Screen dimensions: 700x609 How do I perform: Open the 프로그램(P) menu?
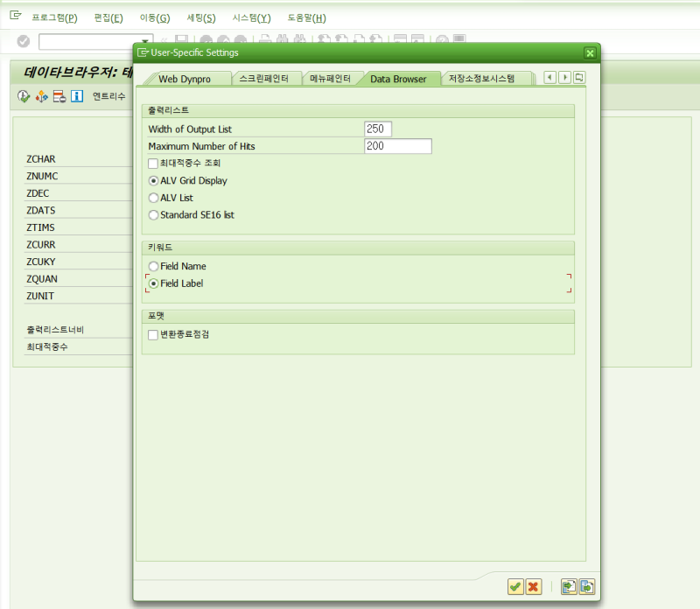(54, 17)
